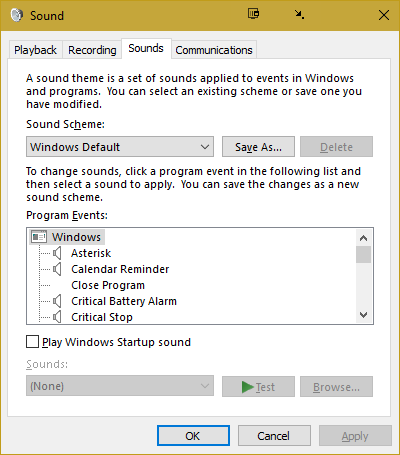Image resolution: width=400 pixels, height=455 pixels.
Task: Open the Sound Scheme dropdown
Action: click(120, 147)
